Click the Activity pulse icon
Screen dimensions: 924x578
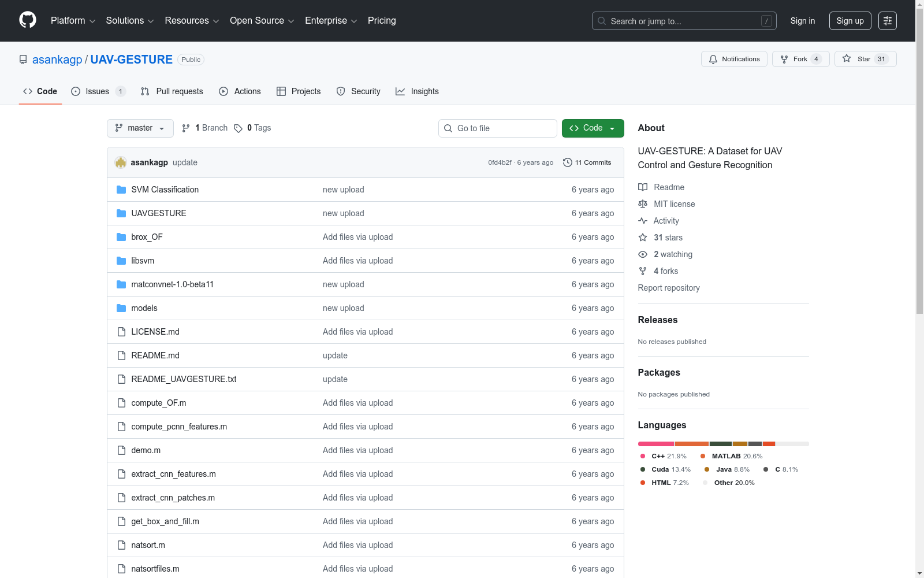[x=643, y=221]
